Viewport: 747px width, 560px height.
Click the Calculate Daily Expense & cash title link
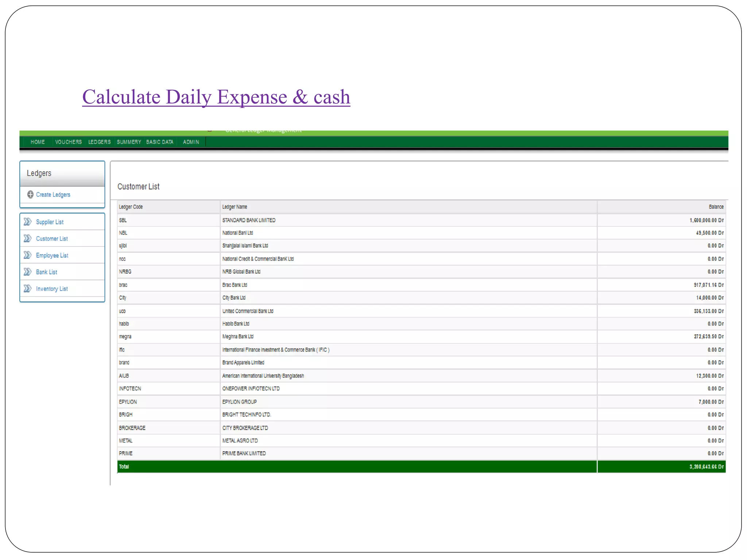[x=216, y=97]
